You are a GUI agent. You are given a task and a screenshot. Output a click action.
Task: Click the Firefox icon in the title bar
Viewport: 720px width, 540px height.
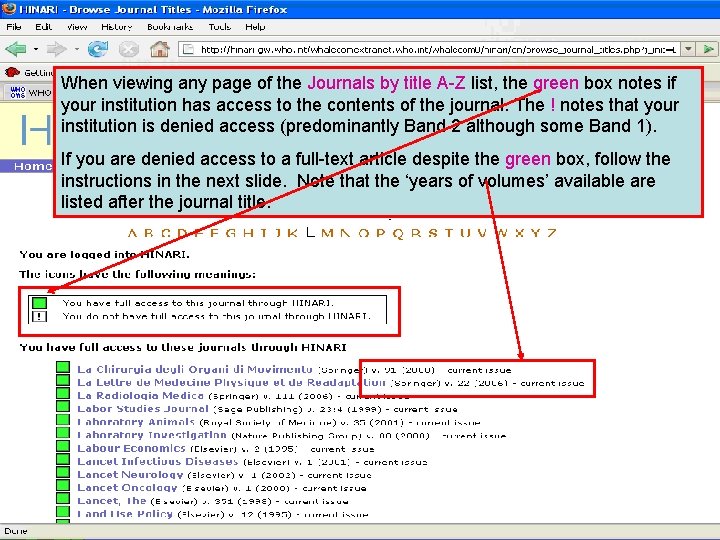coord(9,9)
